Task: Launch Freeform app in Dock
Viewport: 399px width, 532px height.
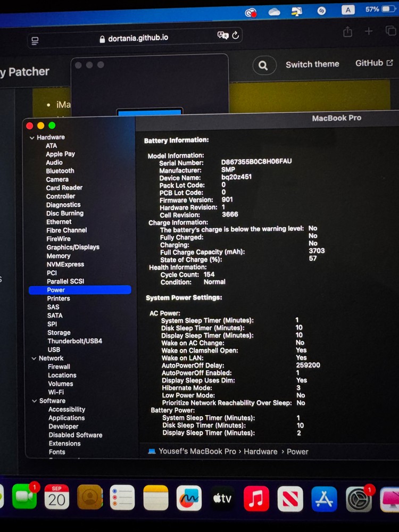Action: [189, 498]
